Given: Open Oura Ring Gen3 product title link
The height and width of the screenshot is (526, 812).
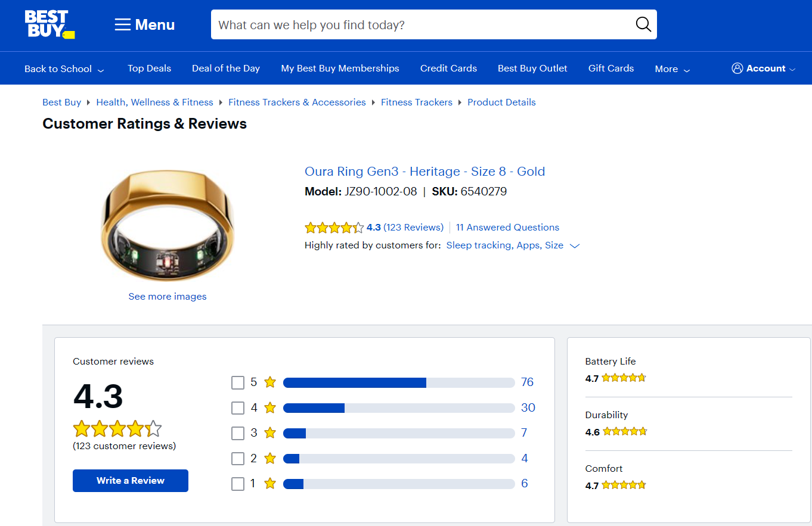Looking at the screenshot, I should (x=424, y=172).
